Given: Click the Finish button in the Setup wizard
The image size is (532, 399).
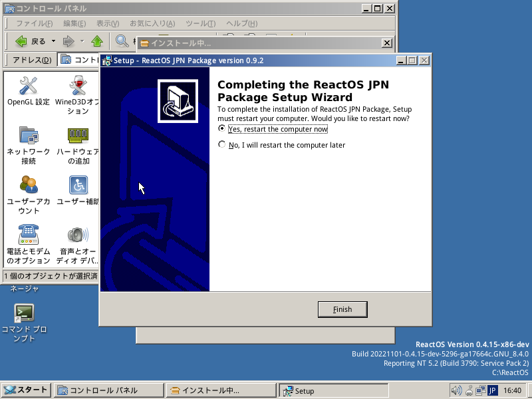Looking at the screenshot, I should pyautogui.click(x=342, y=309).
